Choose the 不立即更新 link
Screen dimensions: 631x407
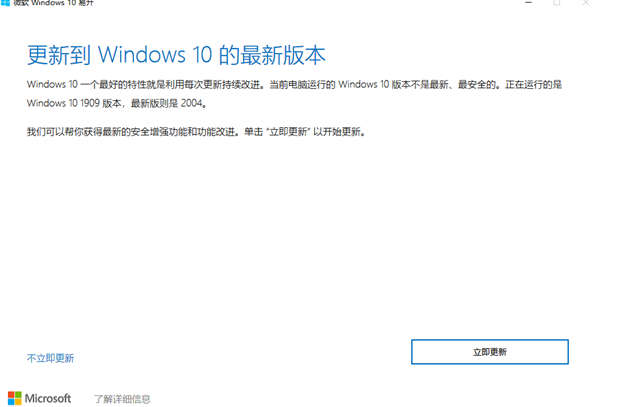click(x=50, y=358)
